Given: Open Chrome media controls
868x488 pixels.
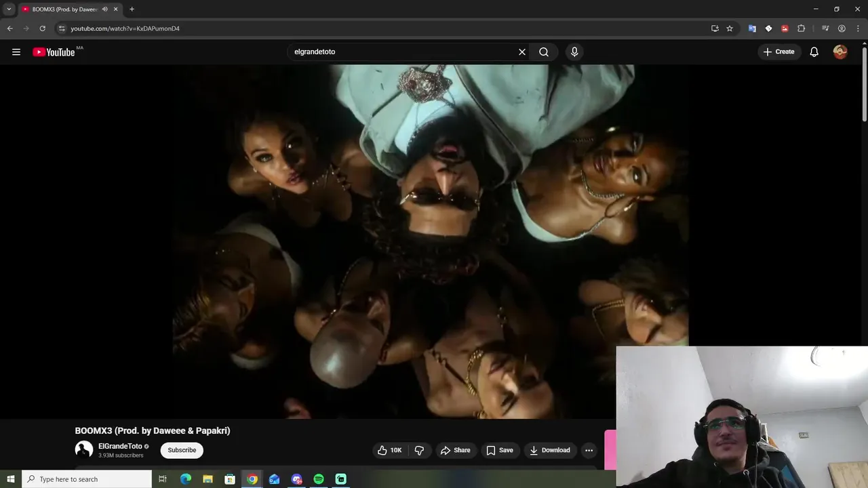Looking at the screenshot, I should [x=825, y=28].
